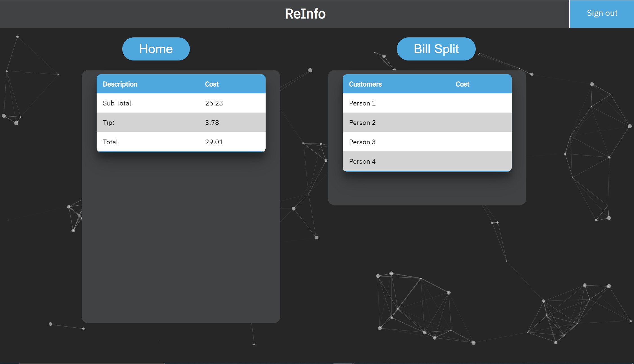The height and width of the screenshot is (364, 634).
Task: Open the Bill Split button
Action: coord(436,49)
